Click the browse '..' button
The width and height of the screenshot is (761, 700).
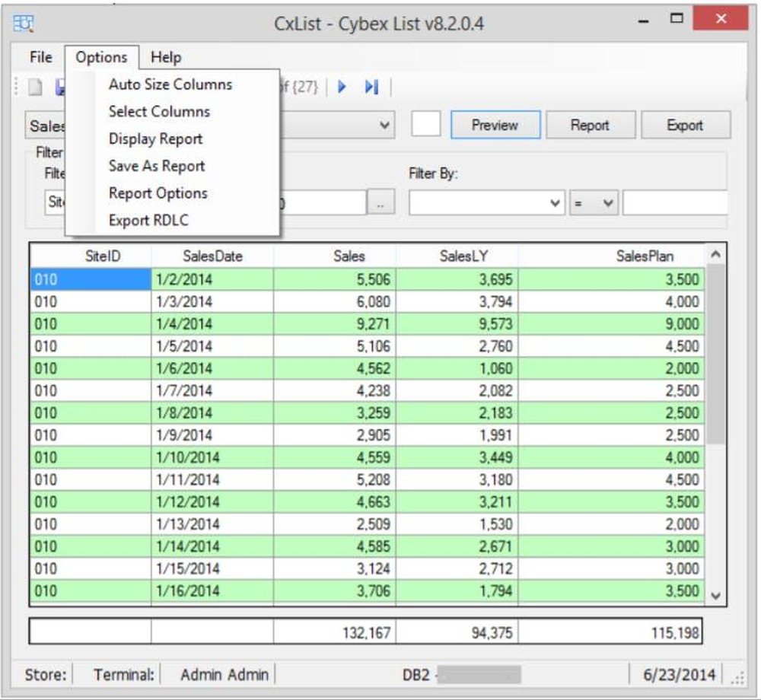pyautogui.click(x=380, y=203)
